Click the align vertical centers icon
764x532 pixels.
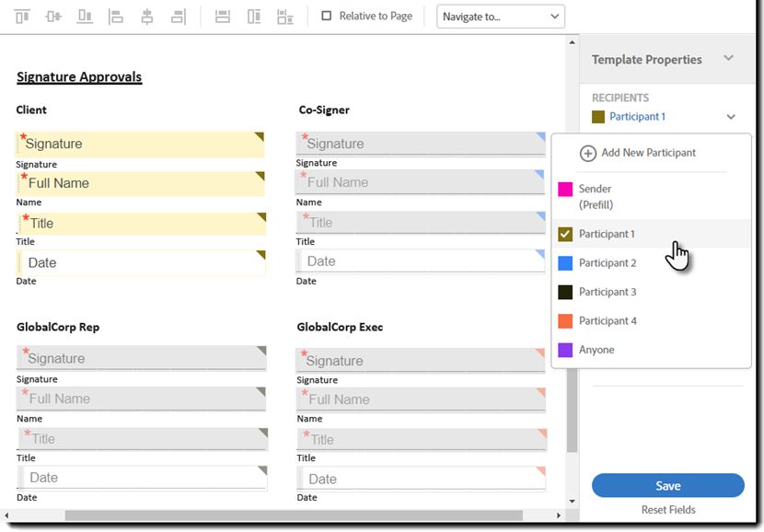[53, 17]
